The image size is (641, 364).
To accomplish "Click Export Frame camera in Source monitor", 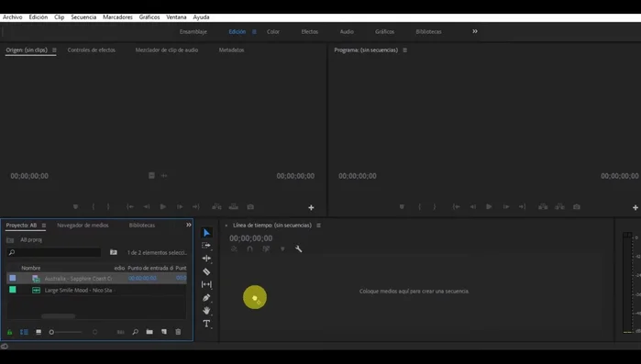I will pyautogui.click(x=250, y=207).
